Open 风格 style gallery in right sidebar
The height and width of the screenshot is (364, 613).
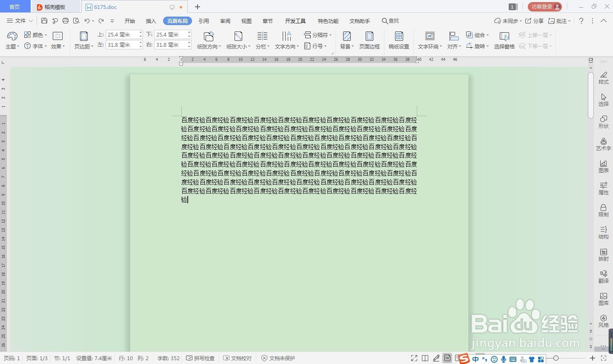click(604, 321)
